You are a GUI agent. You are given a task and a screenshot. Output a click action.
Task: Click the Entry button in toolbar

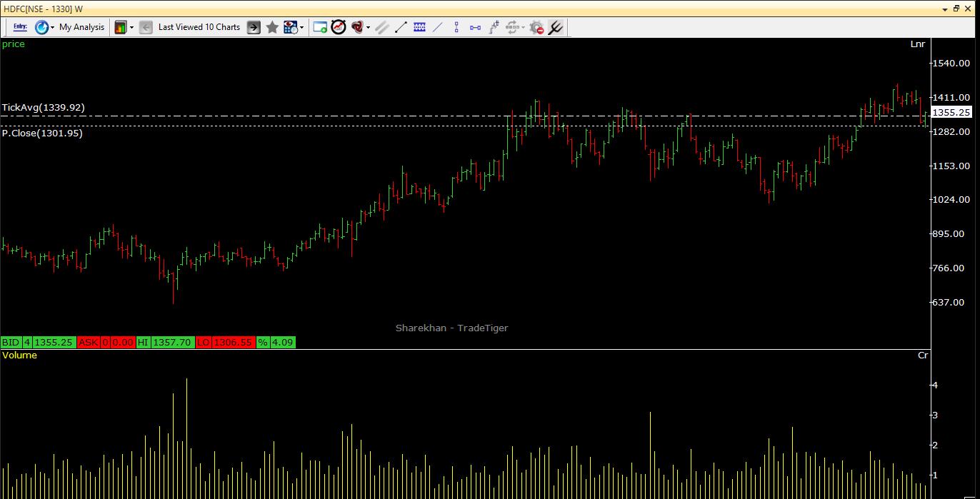20,27
